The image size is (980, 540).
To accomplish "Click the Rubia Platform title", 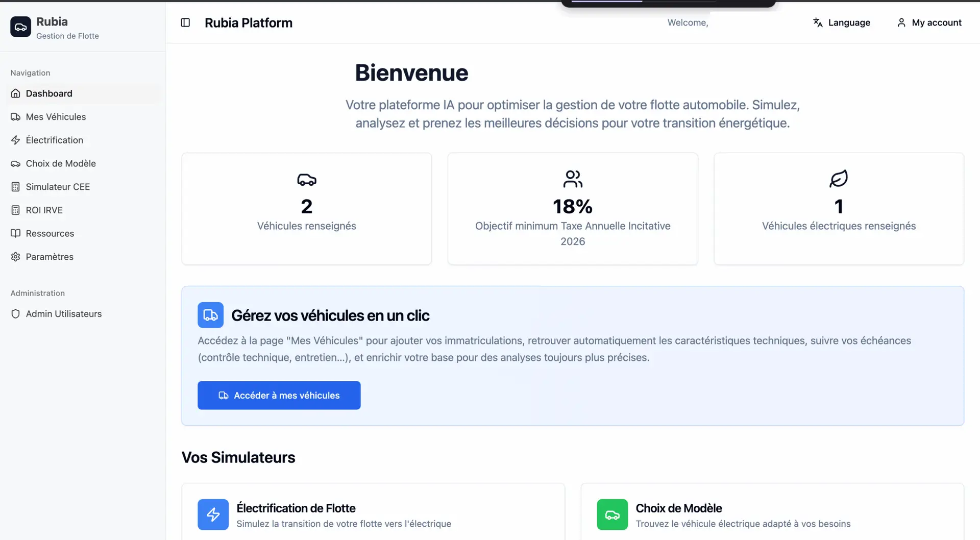I will click(x=249, y=22).
